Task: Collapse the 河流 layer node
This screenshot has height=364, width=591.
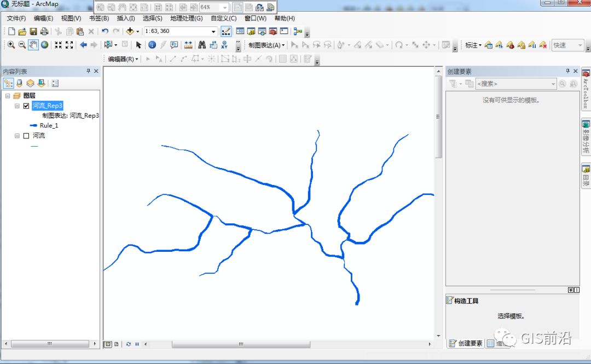Action: click(x=17, y=136)
